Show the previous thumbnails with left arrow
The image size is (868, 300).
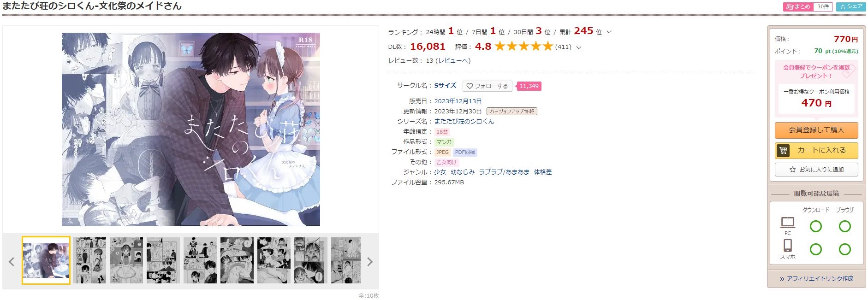coord(12,262)
